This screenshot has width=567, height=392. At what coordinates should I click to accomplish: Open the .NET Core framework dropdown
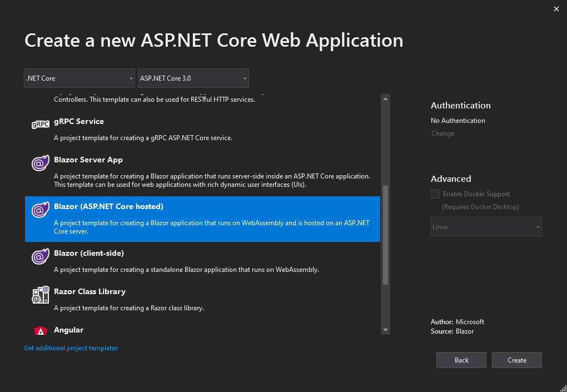coord(79,78)
